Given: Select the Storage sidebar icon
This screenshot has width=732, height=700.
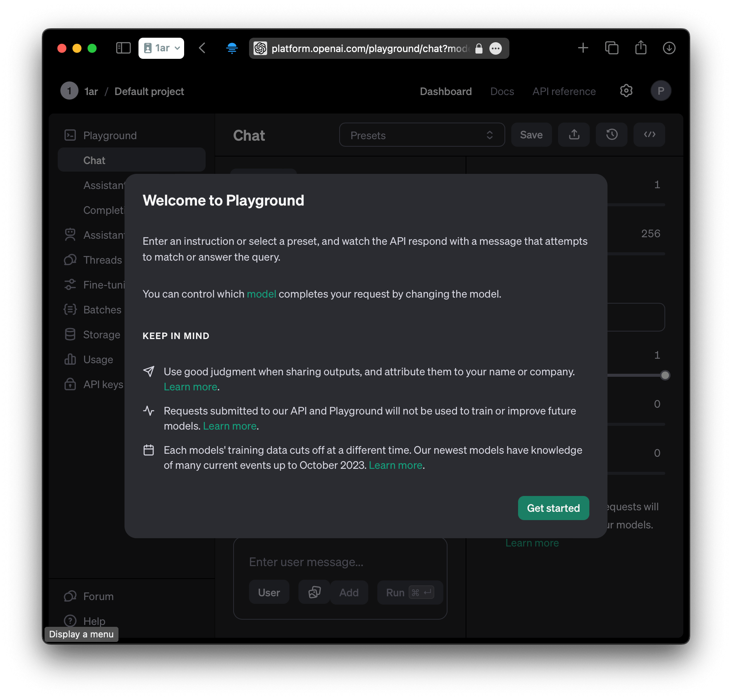Looking at the screenshot, I should (71, 334).
